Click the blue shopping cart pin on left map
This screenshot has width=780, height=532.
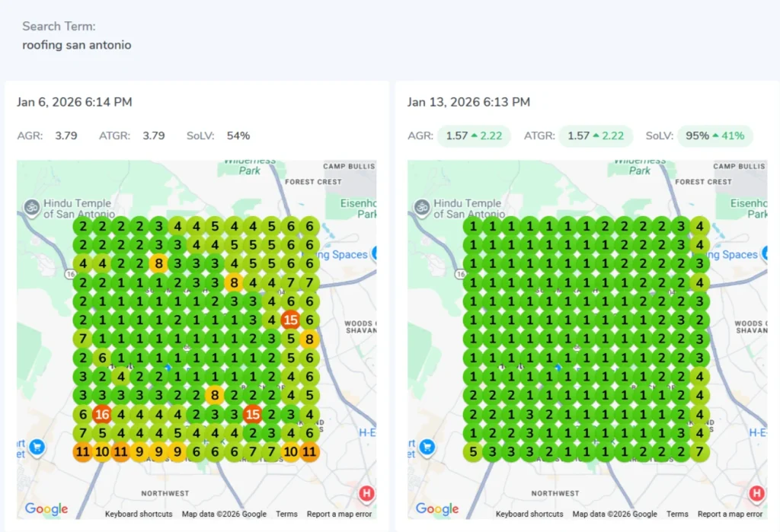[37, 447]
